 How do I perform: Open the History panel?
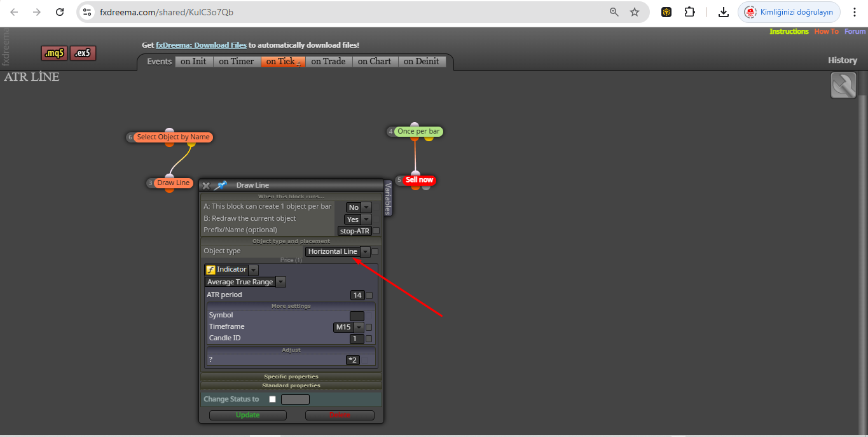click(x=843, y=60)
